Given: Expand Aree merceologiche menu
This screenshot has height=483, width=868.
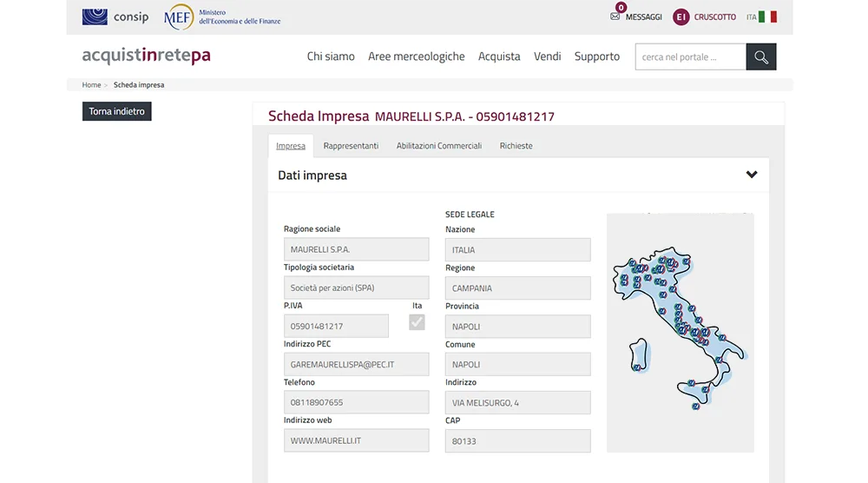Looking at the screenshot, I should point(416,56).
